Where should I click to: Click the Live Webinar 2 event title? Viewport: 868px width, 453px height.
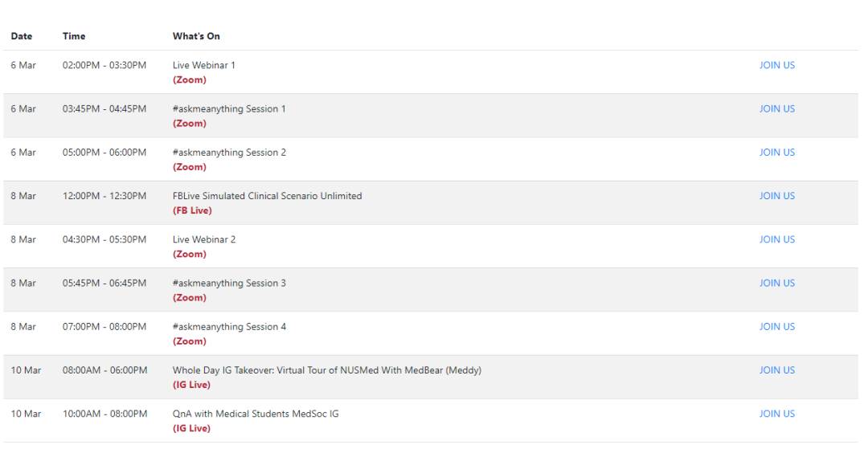(204, 239)
